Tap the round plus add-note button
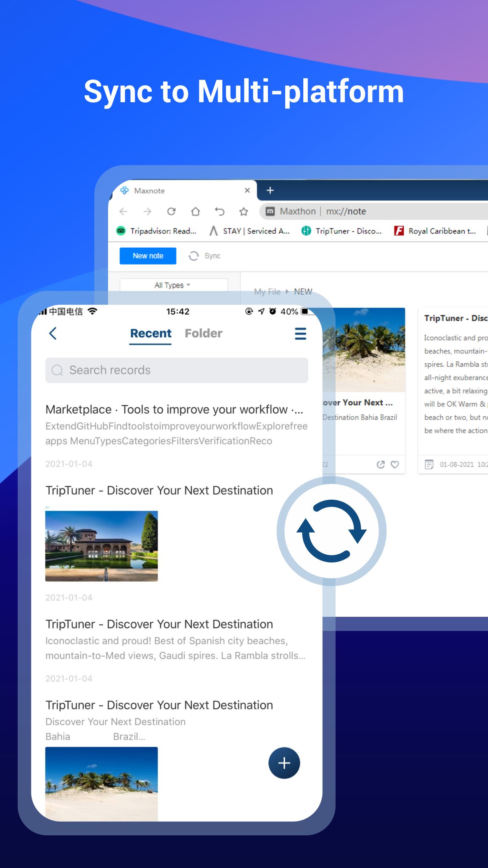Screen dimensions: 488x868 284,763
